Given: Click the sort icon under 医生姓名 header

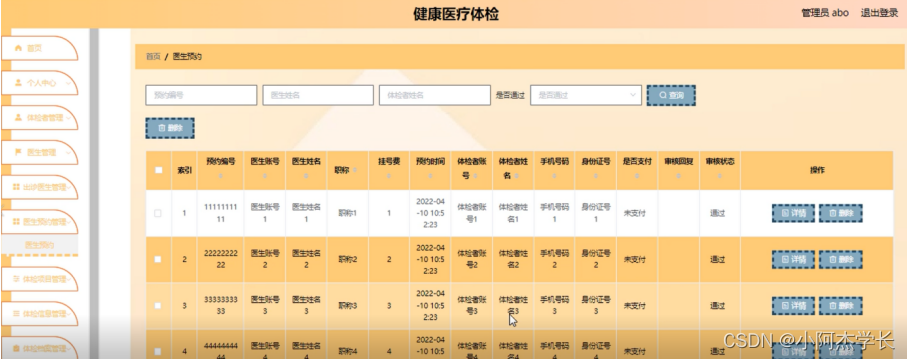Looking at the screenshot, I should point(306,176).
